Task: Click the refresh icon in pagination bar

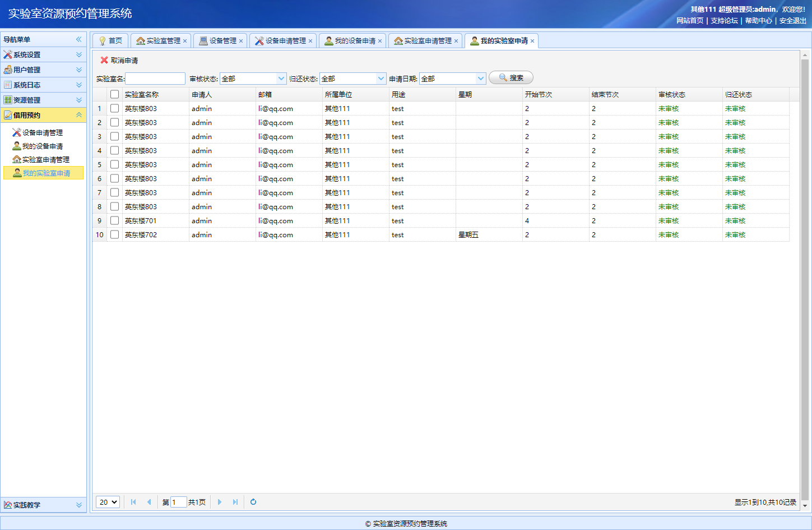Action: tap(253, 502)
